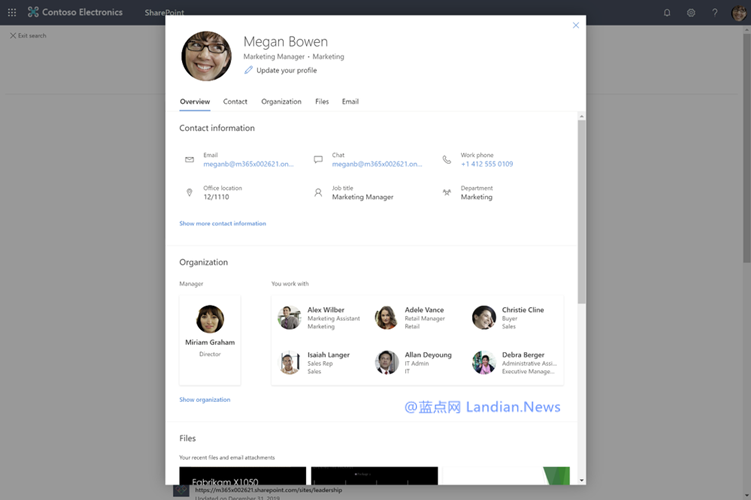This screenshot has height=500, width=751.
Task: Click the notifications bell icon
Action: click(x=667, y=13)
